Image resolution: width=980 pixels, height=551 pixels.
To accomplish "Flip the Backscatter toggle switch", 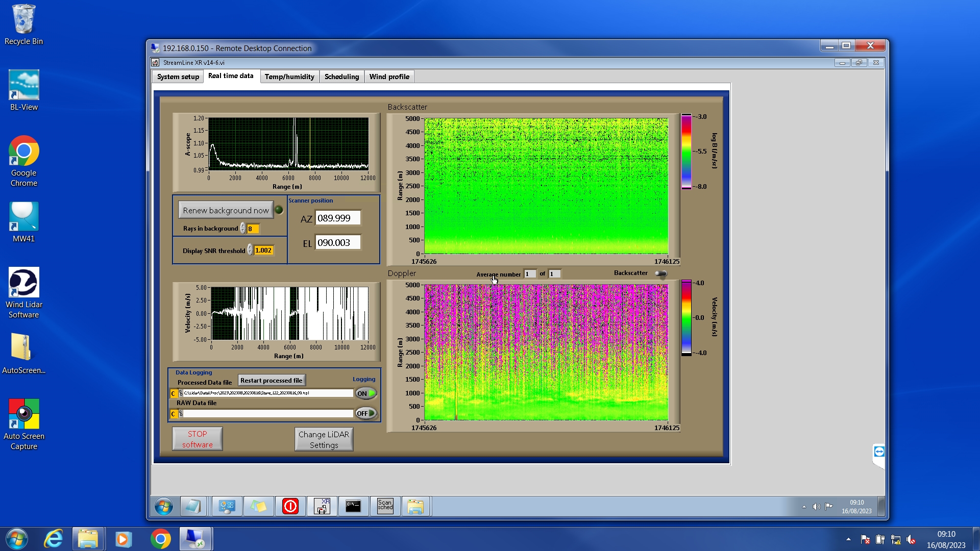I will click(661, 273).
